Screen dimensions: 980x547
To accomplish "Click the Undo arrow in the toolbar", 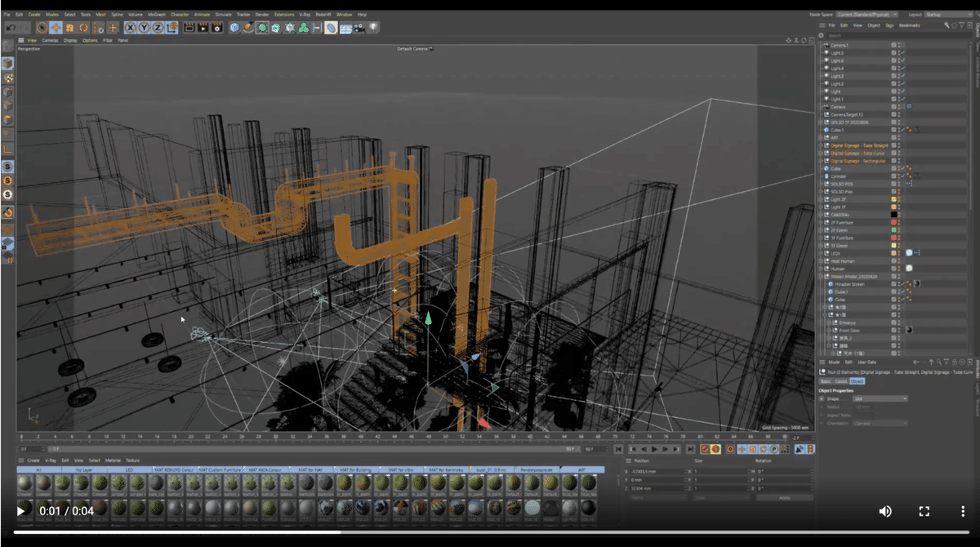I will point(10,28).
